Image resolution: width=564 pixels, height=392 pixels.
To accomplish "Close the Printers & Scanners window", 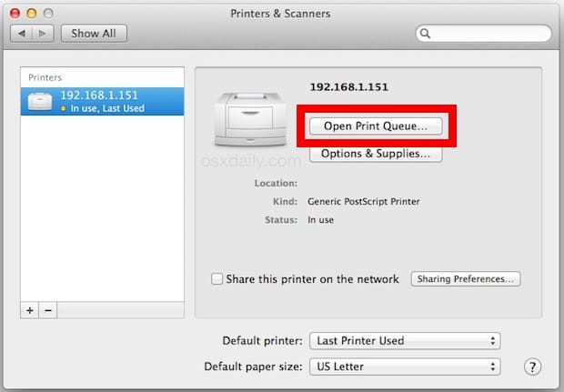I will click(12, 13).
